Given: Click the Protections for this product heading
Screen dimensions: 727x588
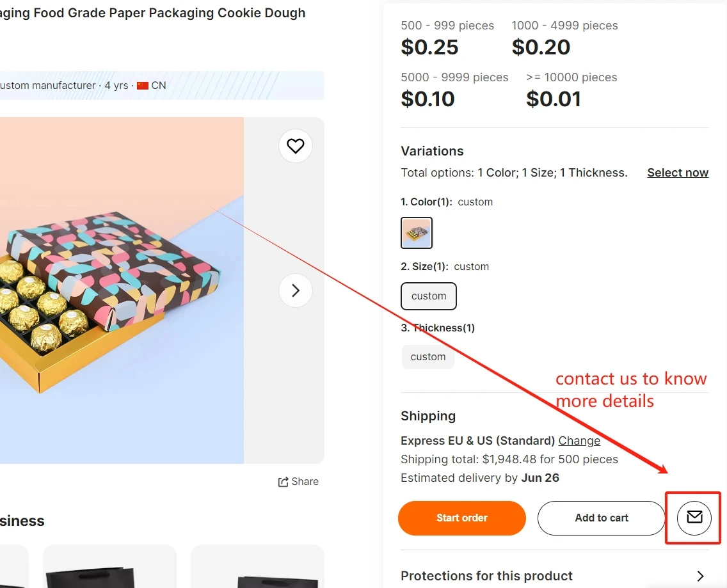Looking at the screenshot, I should click(486, 576).
